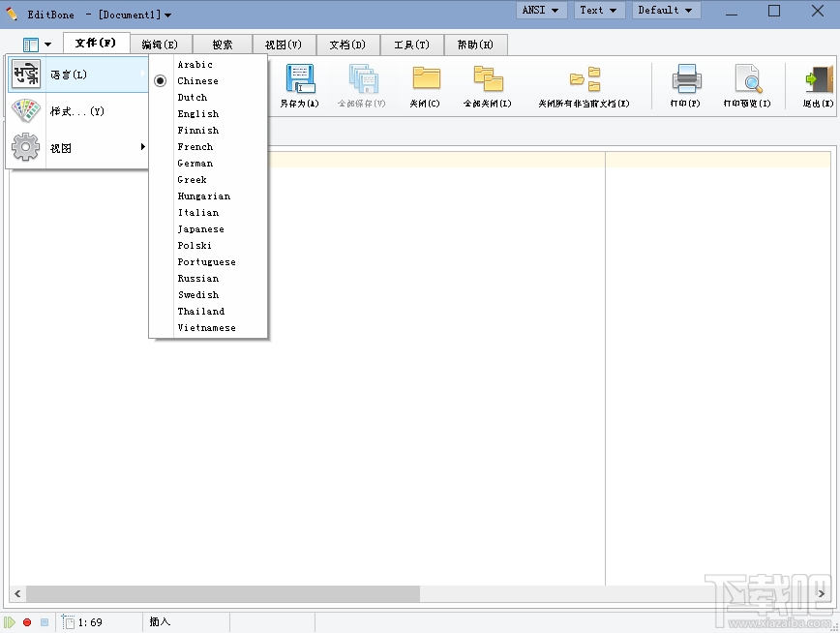
Task: Select the Chinese language radio button
Action: (x=159, y=80)
